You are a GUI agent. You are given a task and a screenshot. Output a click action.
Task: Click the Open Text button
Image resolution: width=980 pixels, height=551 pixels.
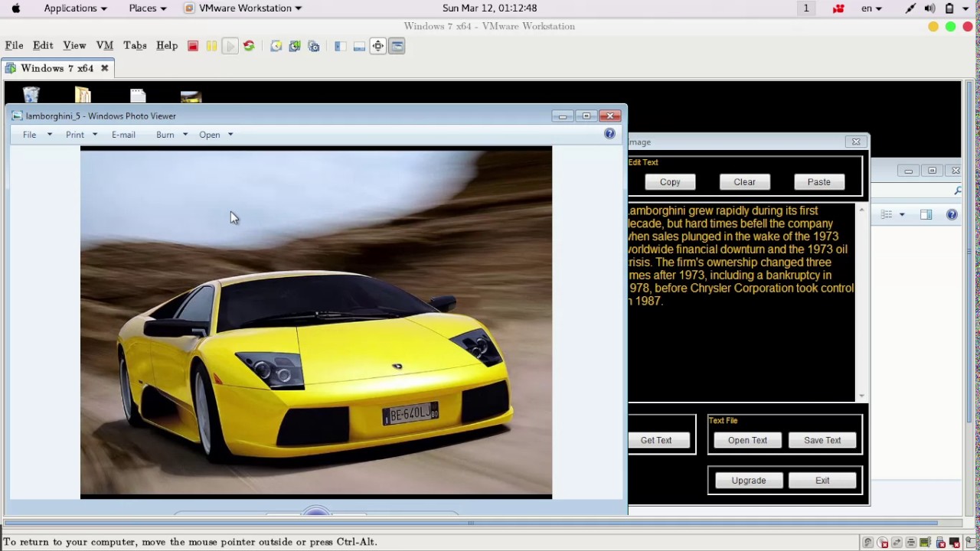(747, 440)
